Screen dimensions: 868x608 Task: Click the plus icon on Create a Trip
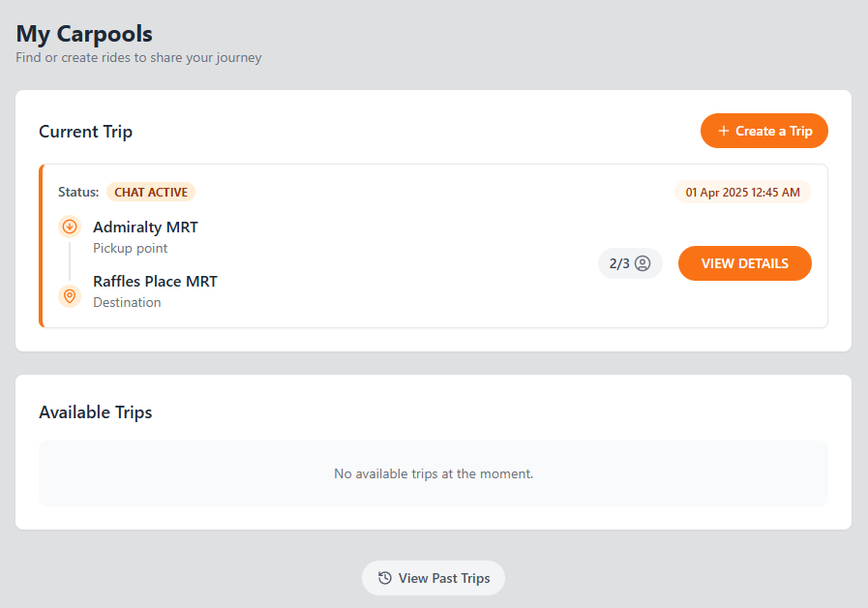coord(722,131)
